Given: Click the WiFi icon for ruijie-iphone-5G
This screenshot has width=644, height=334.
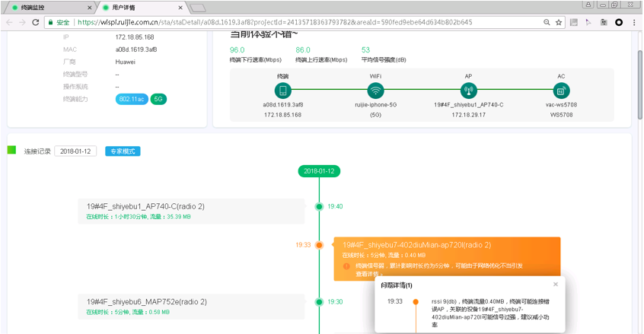Looking at the screenshot, I should (x=375, y=91).
